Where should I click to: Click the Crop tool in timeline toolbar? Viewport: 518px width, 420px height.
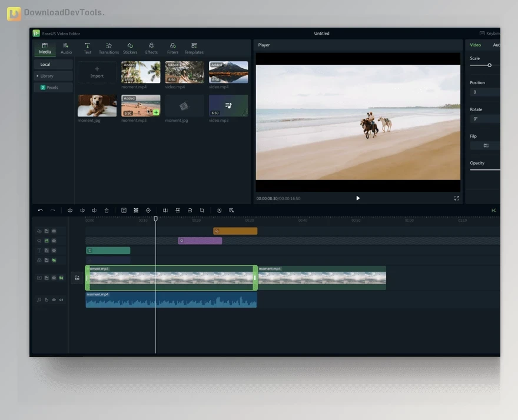(202, 210)
